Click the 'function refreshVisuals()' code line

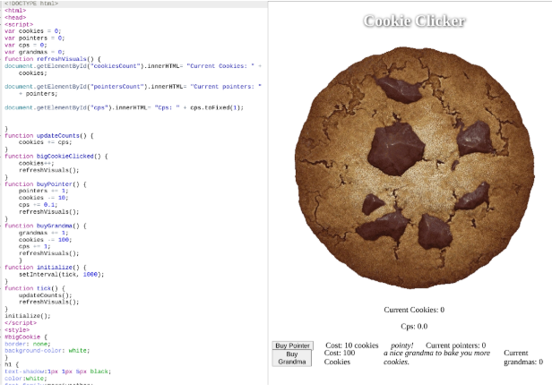[x=53, y=59]
